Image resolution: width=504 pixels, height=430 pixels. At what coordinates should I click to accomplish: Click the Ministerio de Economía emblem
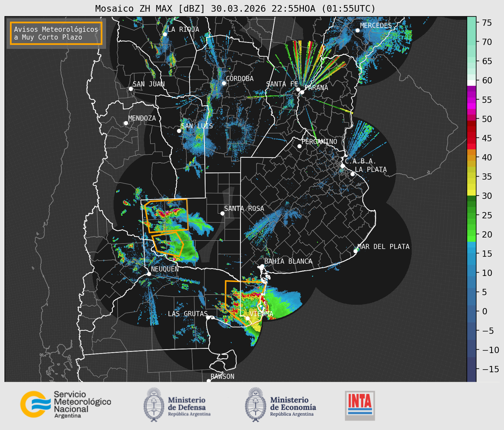(255, 405)
